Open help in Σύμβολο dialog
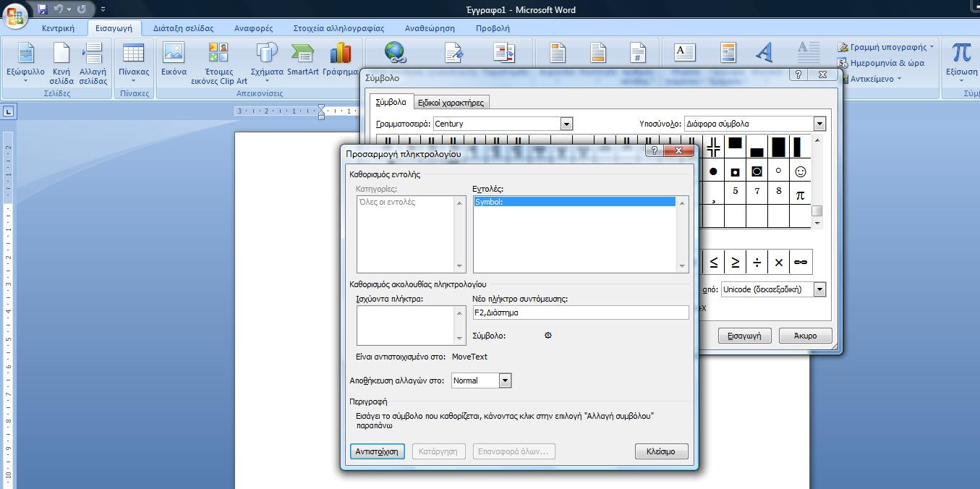 coord(798,75)
